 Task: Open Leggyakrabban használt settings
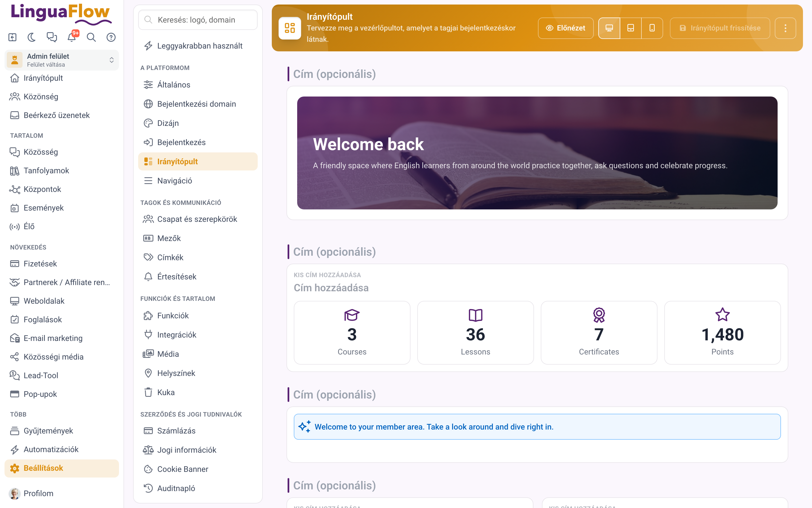198,46
